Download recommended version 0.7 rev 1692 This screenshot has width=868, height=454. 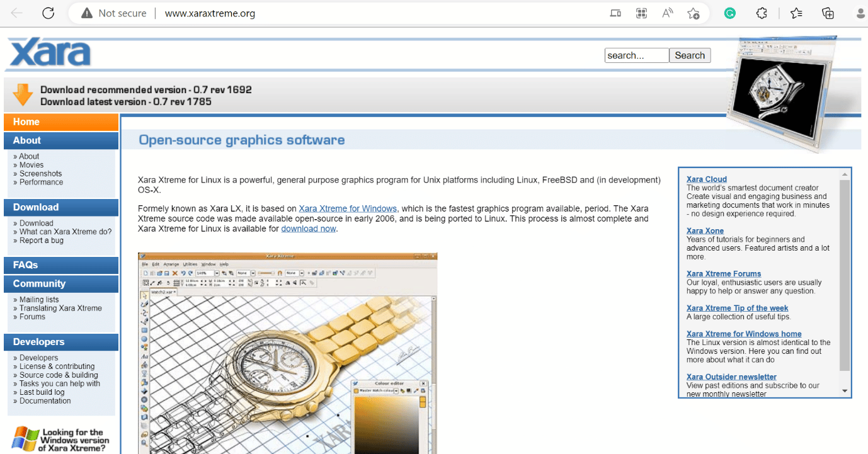pyautogui.click(x=146, y=90)
